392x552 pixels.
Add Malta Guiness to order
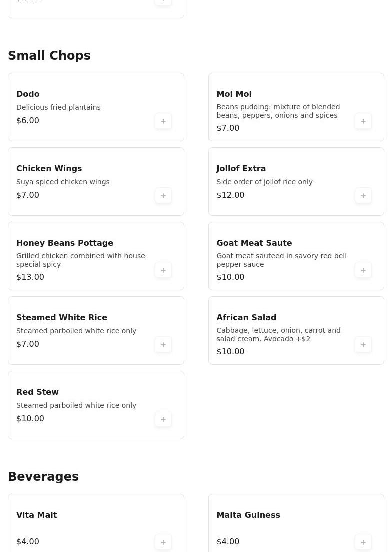[x=363, y=542]
